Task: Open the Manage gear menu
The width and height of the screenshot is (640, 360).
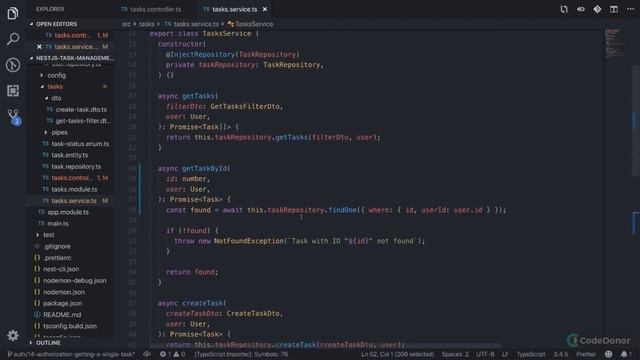Action: click(13, 336)
